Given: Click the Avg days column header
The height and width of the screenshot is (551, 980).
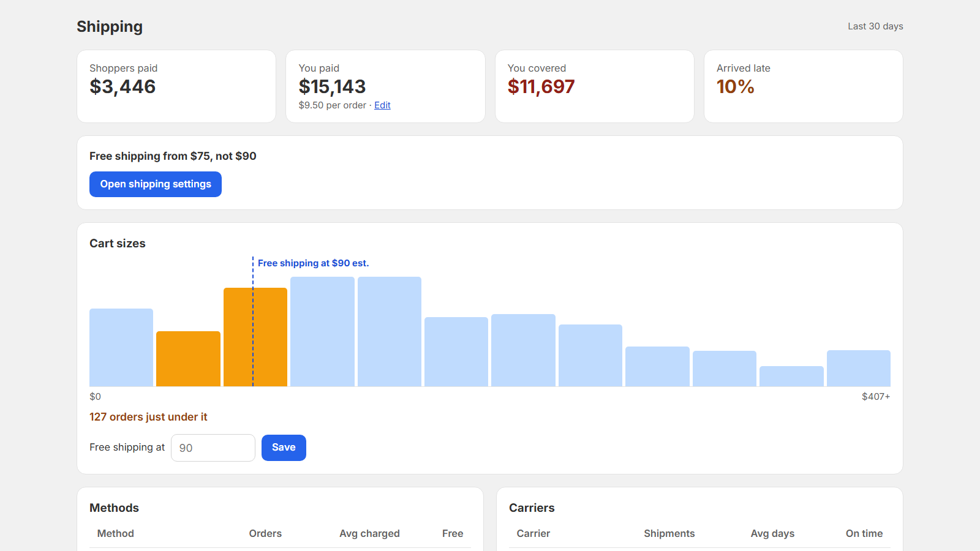Looking at the screenshot, I should point(772,533).
